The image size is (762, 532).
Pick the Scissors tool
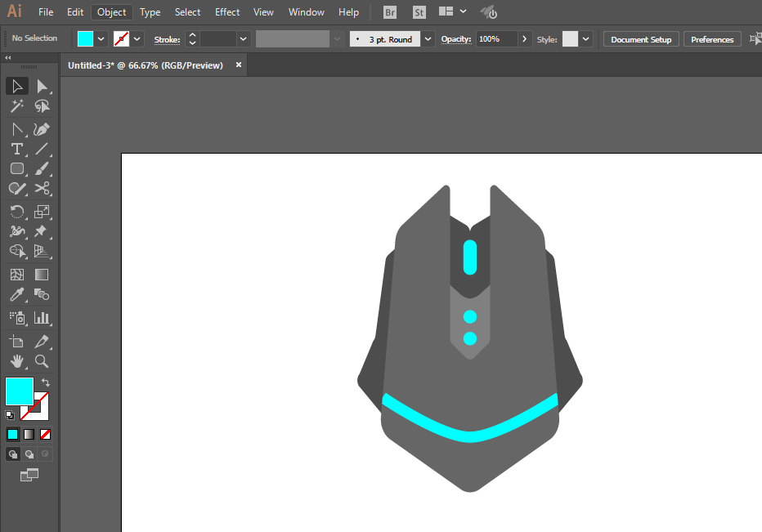click(42, 189)
